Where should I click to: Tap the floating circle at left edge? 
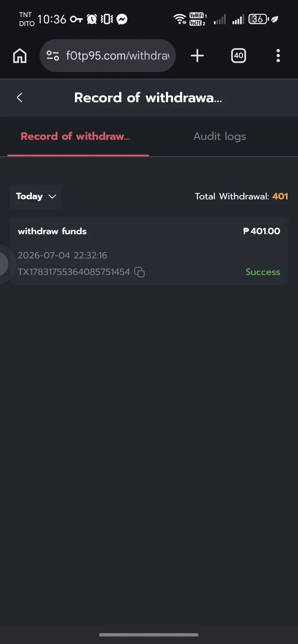click(x=3, y=264)
